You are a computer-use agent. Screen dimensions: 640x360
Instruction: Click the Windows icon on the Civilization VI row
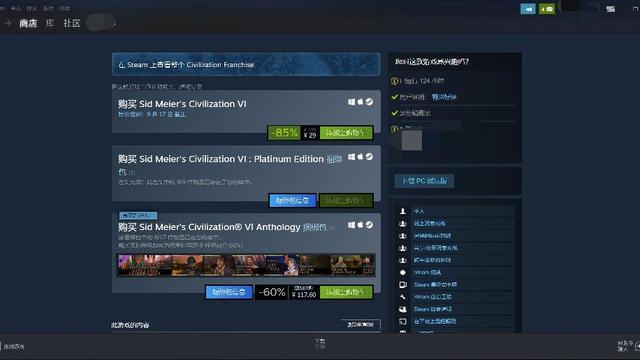click(x=351, y=102)
